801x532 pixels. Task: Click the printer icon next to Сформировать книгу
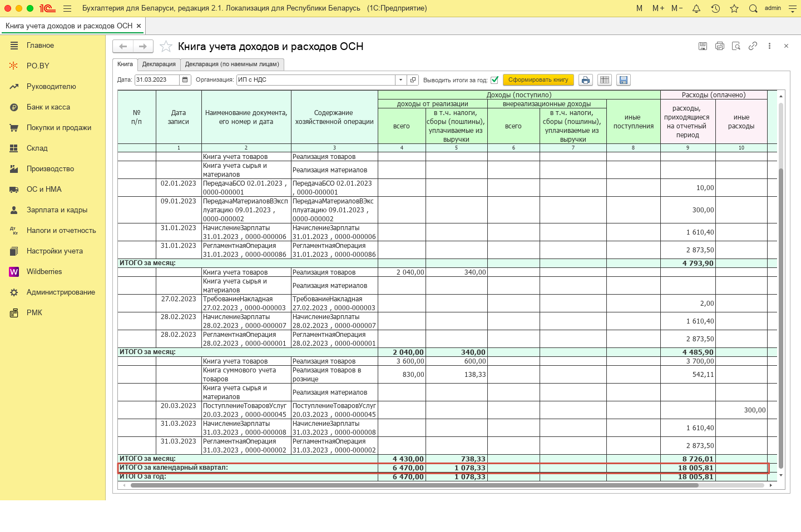(x=585, y=80)
